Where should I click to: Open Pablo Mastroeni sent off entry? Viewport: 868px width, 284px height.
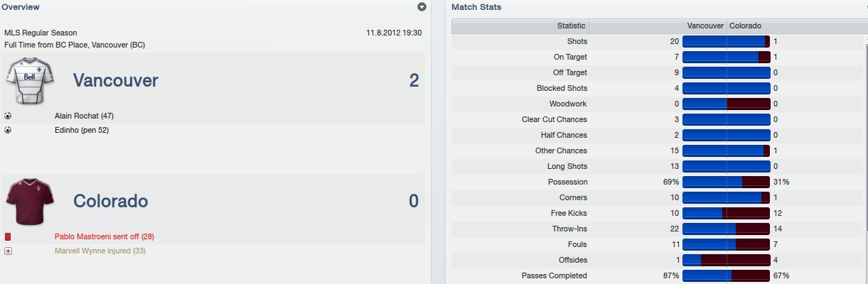pos(105,236)
